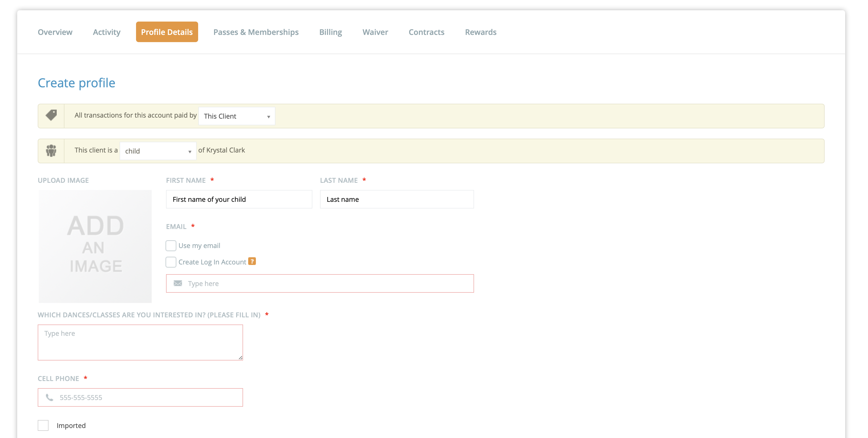The image size is (868, 438).
Task: Click the phone handset icon
Action: click(50, 397)
